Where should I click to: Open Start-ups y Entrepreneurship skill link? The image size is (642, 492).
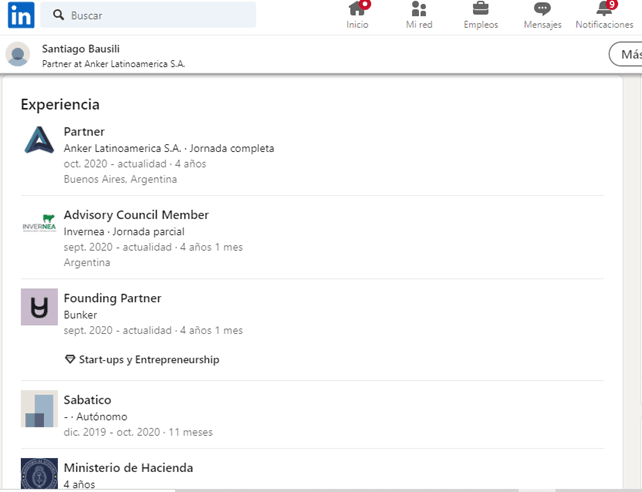point(149,360)
